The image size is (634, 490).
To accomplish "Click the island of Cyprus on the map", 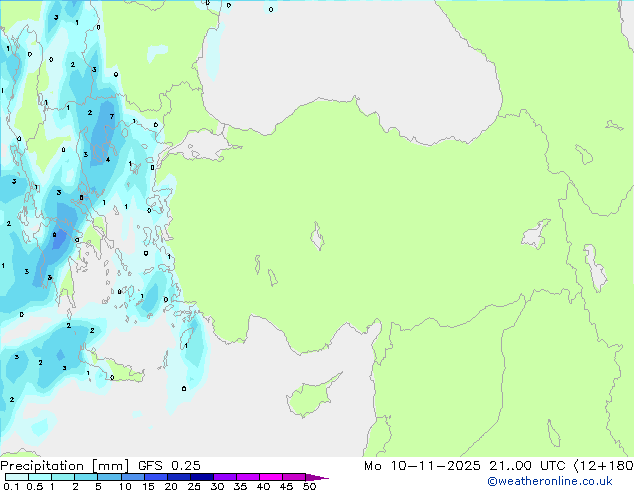I will (x=311, y=397).
